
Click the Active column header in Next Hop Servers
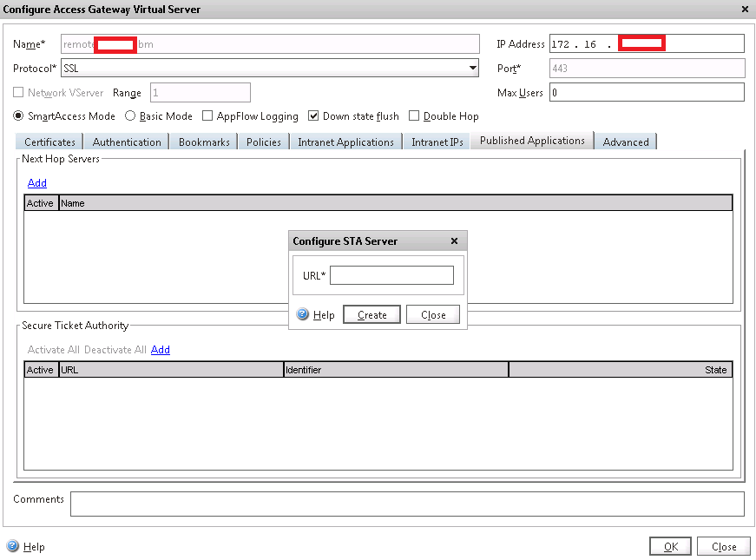tap(41, 203)
